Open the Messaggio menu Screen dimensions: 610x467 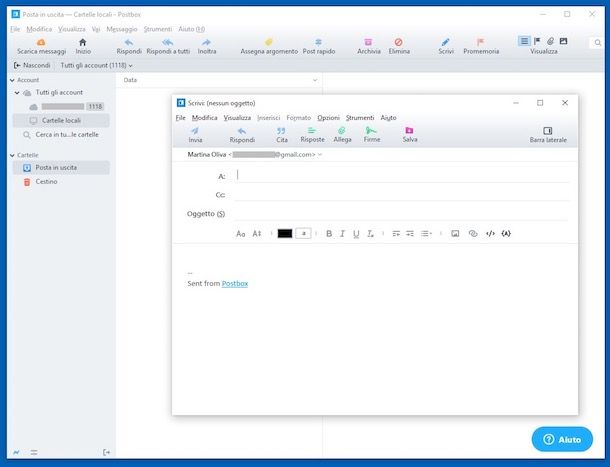122,30
